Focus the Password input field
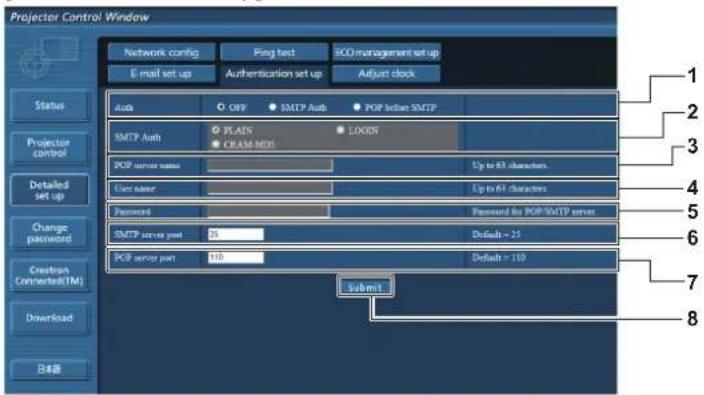Screen dimensions: 704x395 268,211
